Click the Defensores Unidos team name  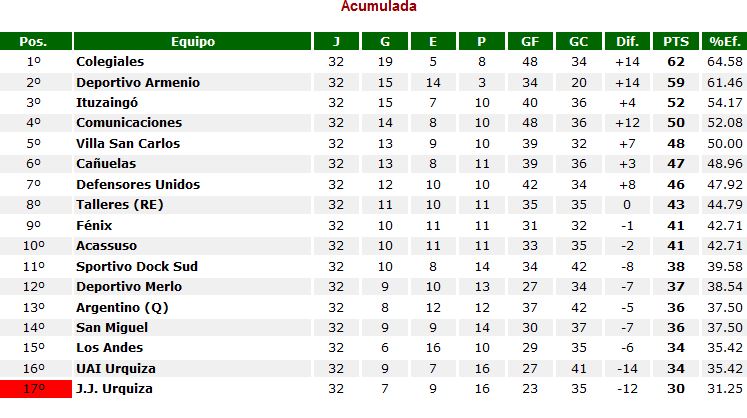(x=138, y=184)
